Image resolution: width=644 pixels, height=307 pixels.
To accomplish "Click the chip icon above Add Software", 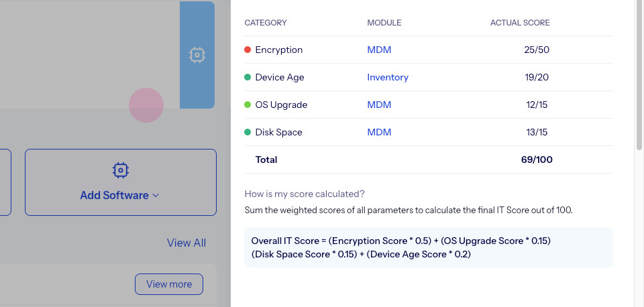I will [x=121, y=170].
